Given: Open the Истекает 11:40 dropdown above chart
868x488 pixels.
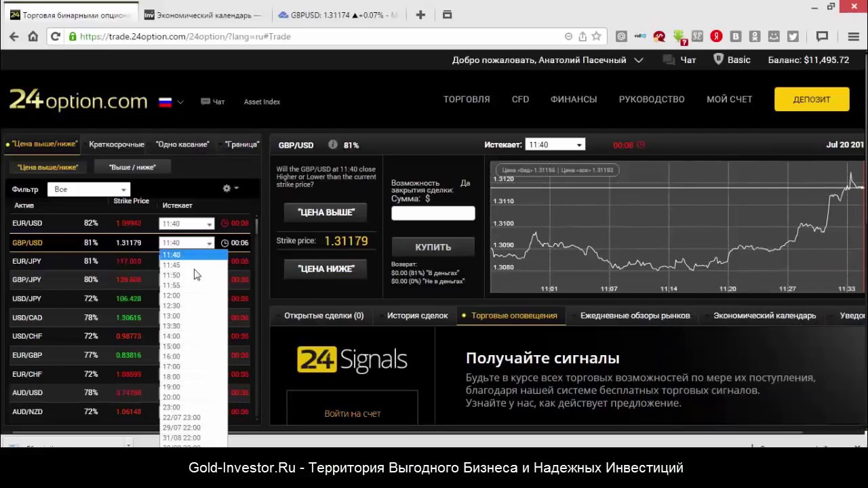Looking at the screenshot, I should (x=555, y=144).
